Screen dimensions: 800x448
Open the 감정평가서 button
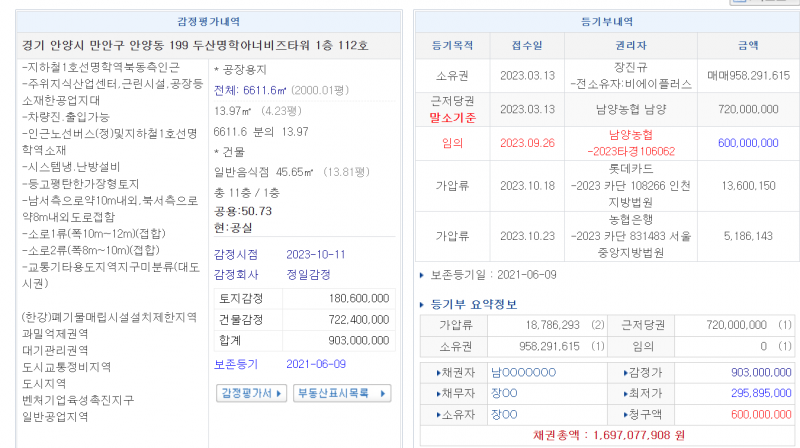[250, 392]
